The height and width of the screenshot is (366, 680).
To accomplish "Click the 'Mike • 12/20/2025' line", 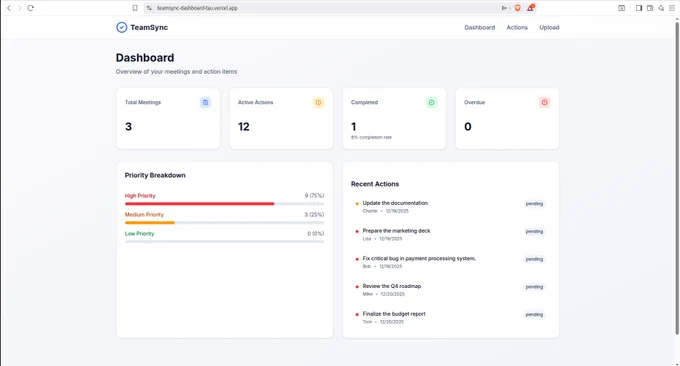I will click(x=384, y=294).
